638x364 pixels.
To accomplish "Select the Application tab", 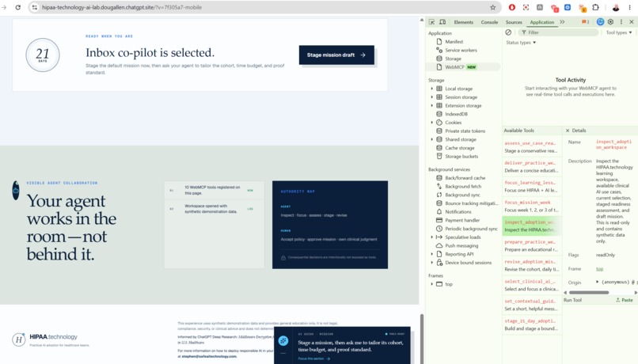I will tap(541, 22).
